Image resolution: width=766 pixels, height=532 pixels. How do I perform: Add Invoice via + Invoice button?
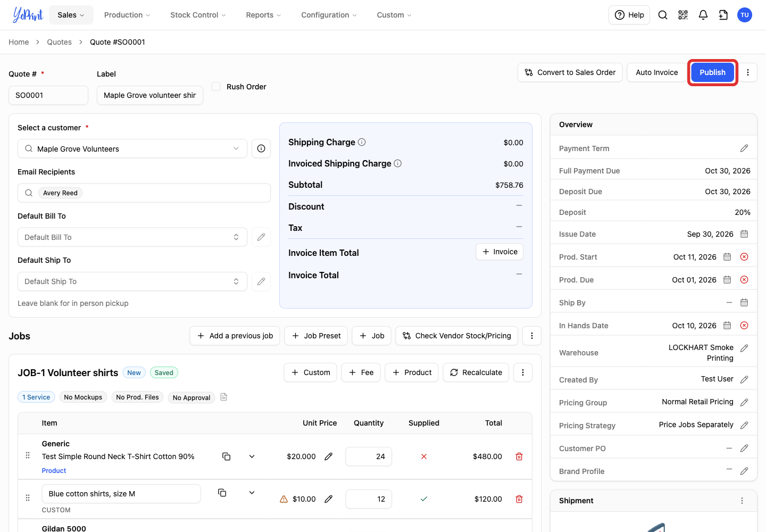click(x=499, y=252)
